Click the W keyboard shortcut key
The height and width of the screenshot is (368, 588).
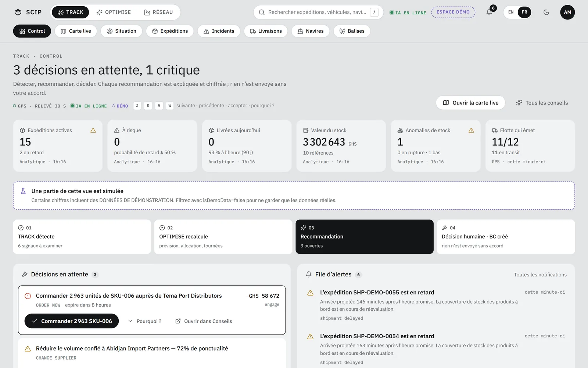click(x=169, y=106)
